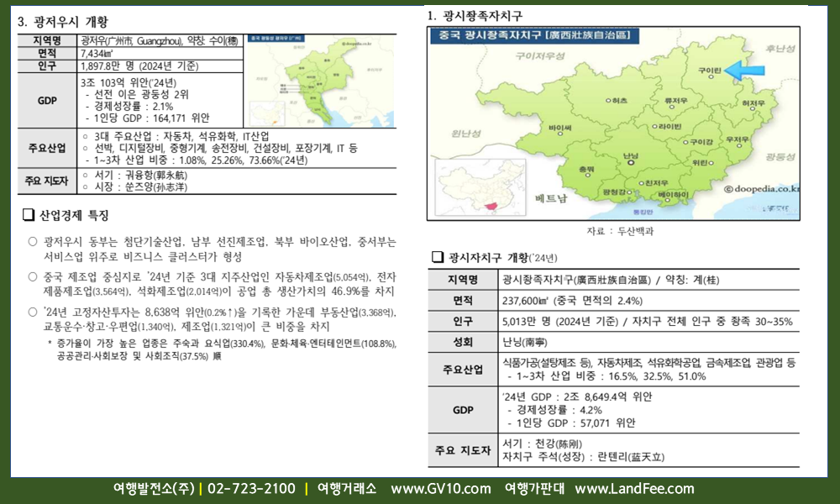Click the paragraph starting '24년 고정자산투자는
Image resolution: width=840 pixels, height=504 pixels.
[219, 319]
